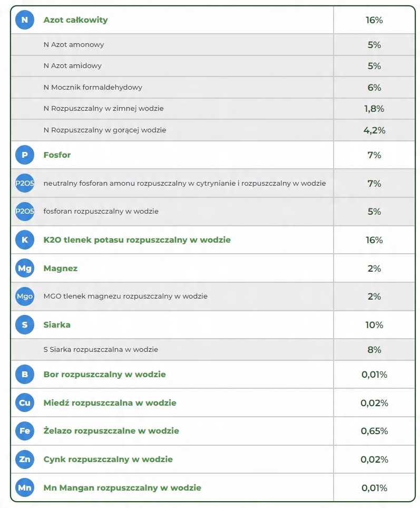Select the Azot całkowity heading

(x=75, y=20)
